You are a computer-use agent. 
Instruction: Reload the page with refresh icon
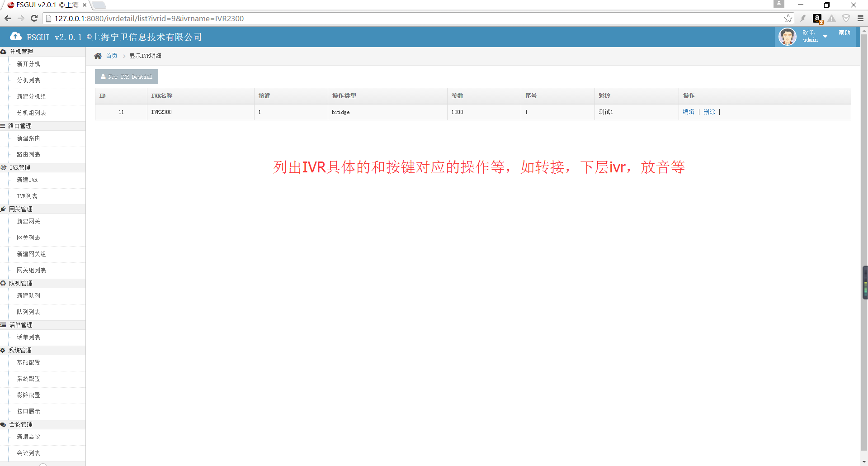(x=34, y=19)
